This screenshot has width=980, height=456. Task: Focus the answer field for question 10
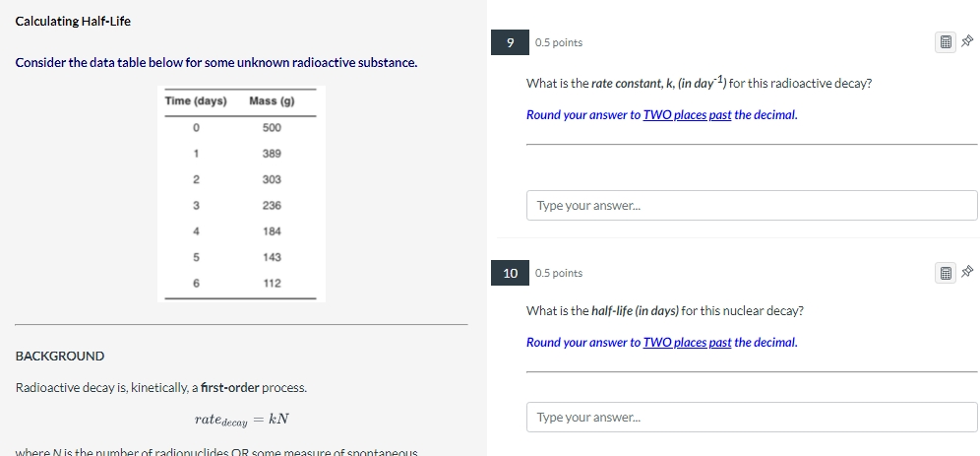click(x=752, y=418)
